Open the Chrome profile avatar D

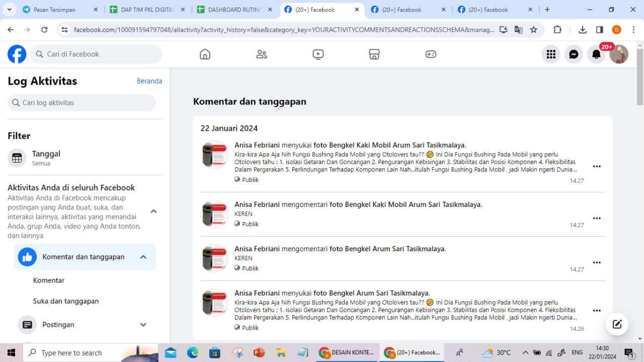point(616,30)
